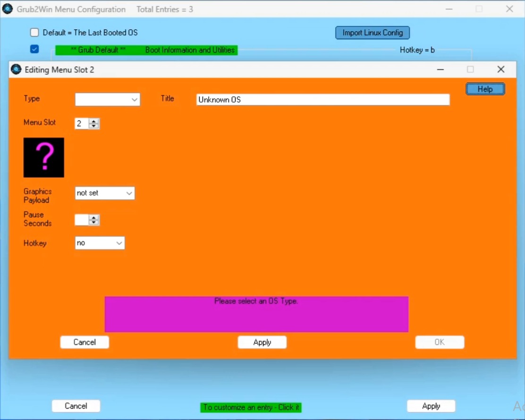Image resolution: width=525 pixels, height=420 pixels.
Task: Decrease the Menu Slot number
Action: coord(94,126)
